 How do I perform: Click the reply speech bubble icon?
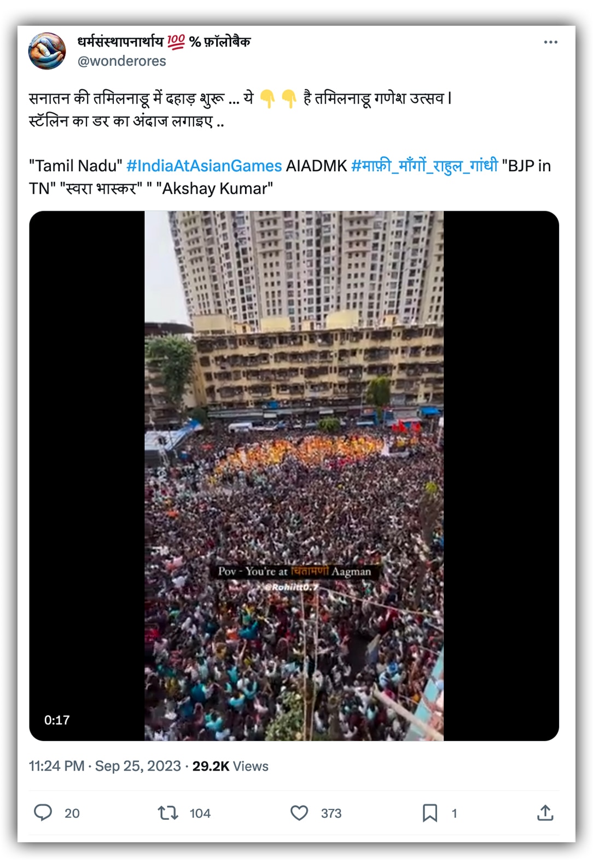(x=43, y=813)
